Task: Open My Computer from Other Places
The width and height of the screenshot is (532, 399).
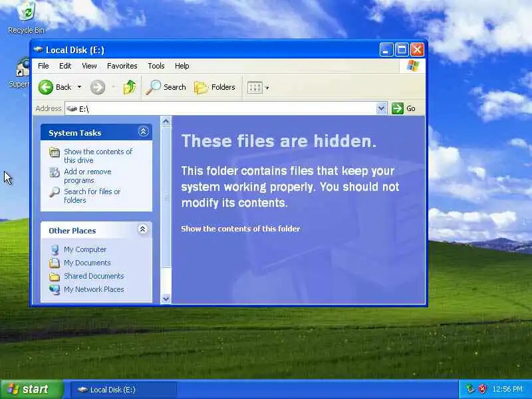Action: (85, 249)
